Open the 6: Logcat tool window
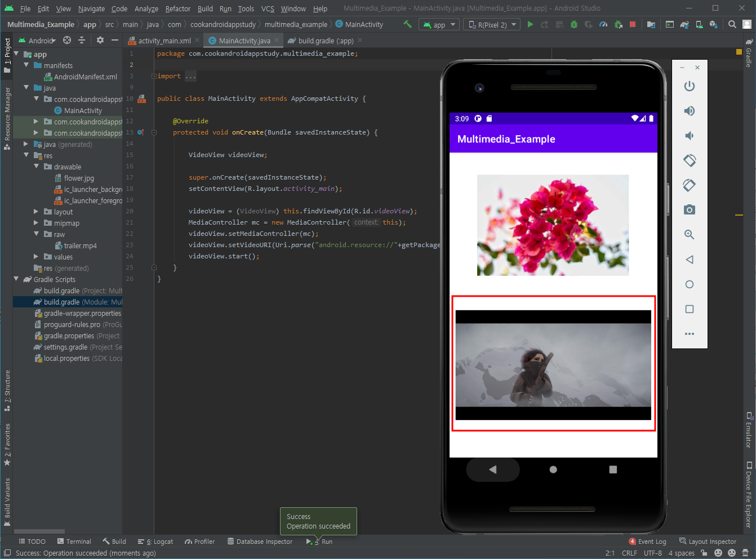This screenshot has width=756, height=559. click(x=155, y=542)
